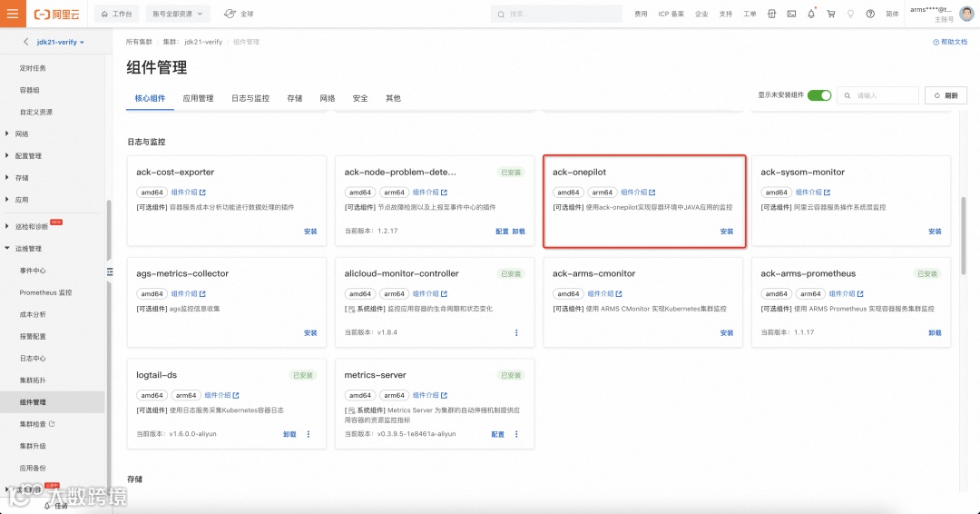Open 日志中心 in sidebar
Image resolution: width=980 pixels, height=514 pixels.
33,359
